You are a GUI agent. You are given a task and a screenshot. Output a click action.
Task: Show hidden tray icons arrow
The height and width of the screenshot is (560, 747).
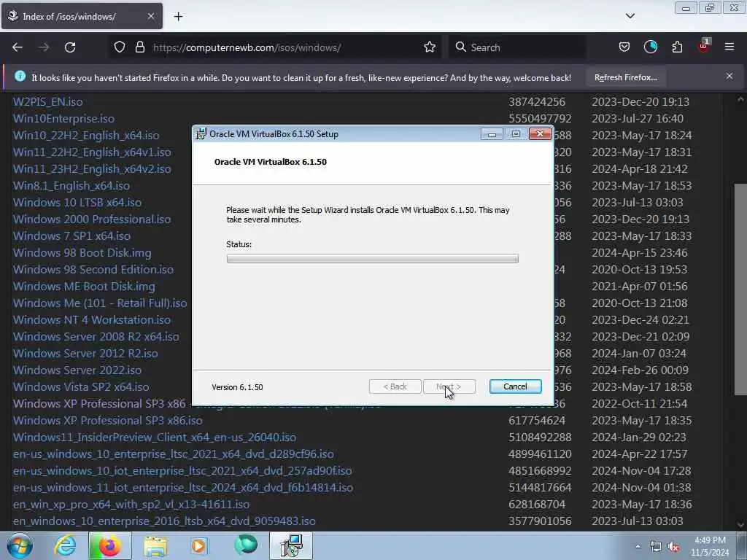click(638, 547)
